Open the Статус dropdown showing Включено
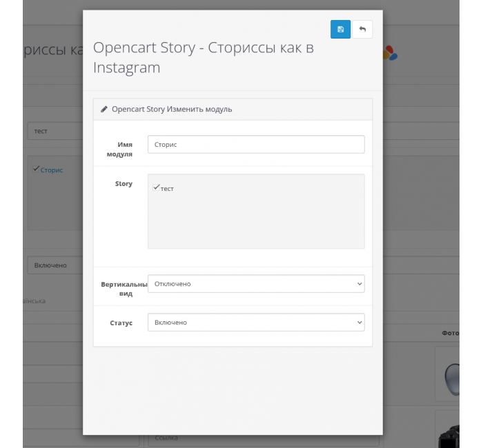Screen dimensions: 483x448 coord(256,322)
